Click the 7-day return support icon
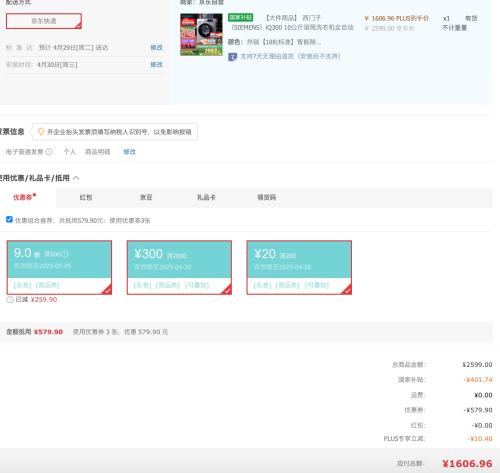500x473 pixels. [232, 57]
